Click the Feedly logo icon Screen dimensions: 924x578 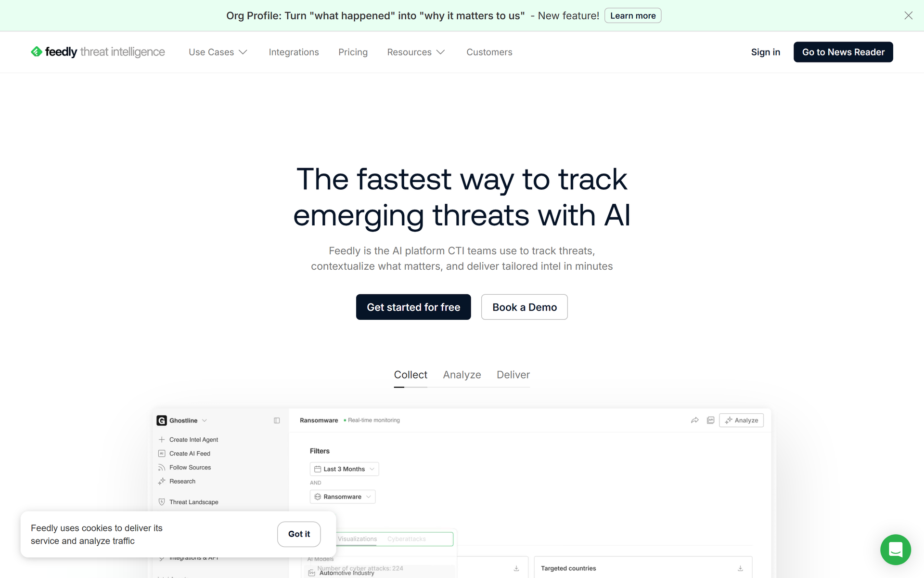point(37,52)
